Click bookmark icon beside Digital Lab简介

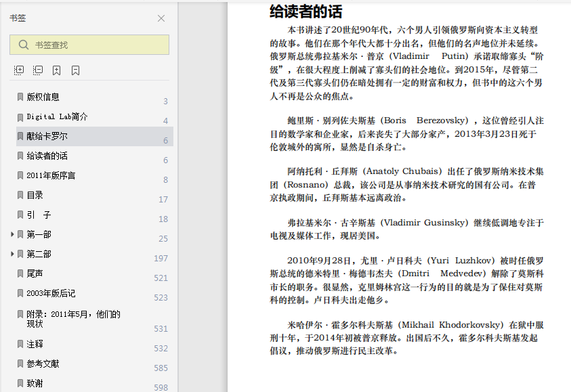(x=20, y=117)
